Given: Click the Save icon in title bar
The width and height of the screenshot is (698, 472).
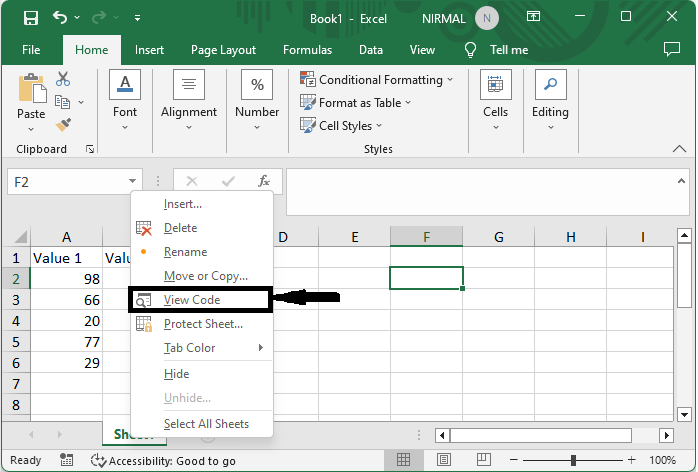Looking at the screenshot, I should pyautogui.click(x=31, y=18).
